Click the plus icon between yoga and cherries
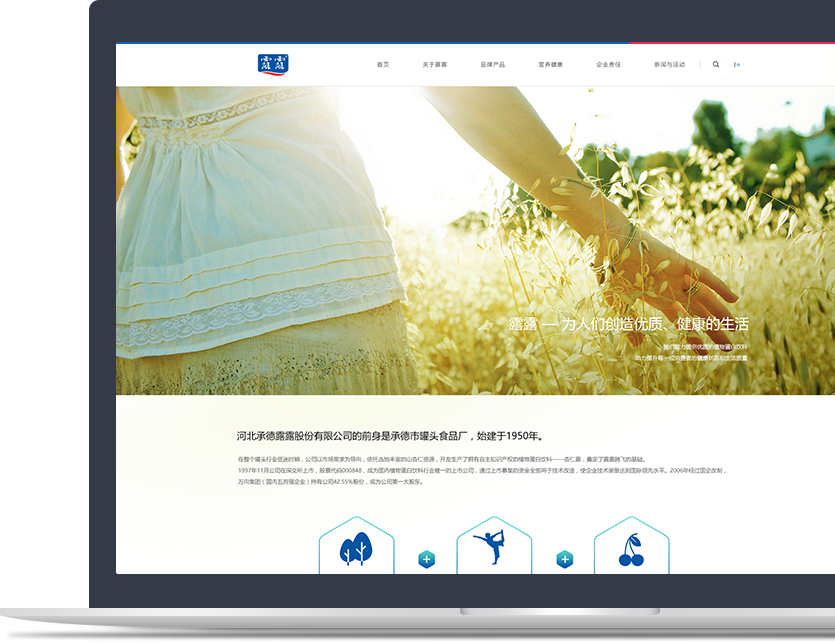 [x=564, y=559]
